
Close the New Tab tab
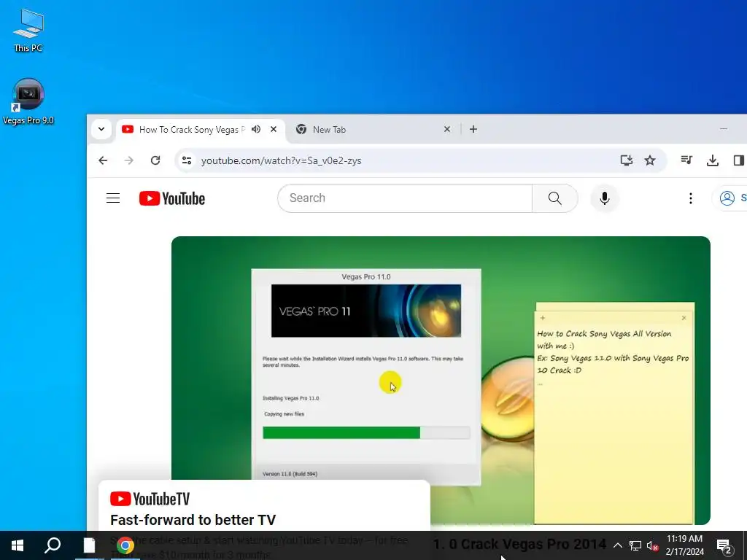click(x=447, y=129)
